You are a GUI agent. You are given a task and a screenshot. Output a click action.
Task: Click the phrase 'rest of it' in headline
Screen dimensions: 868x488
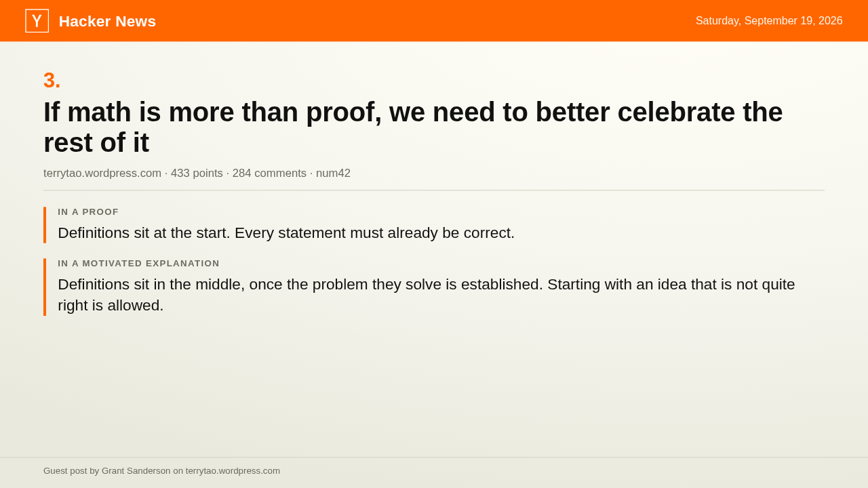click(96, 142)
